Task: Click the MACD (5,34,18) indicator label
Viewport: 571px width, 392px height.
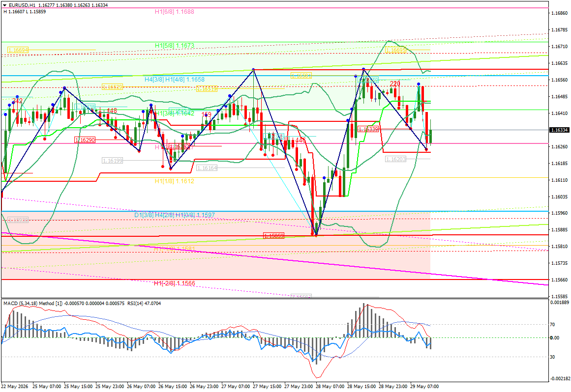Action: [x=33, y=303]
